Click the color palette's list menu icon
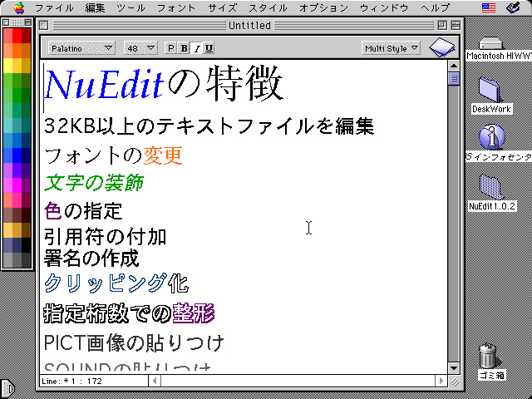 point(28,22)
